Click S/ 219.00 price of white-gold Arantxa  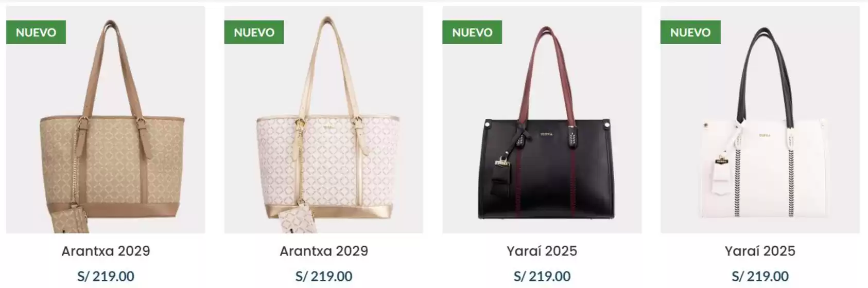tap(324, 276)
